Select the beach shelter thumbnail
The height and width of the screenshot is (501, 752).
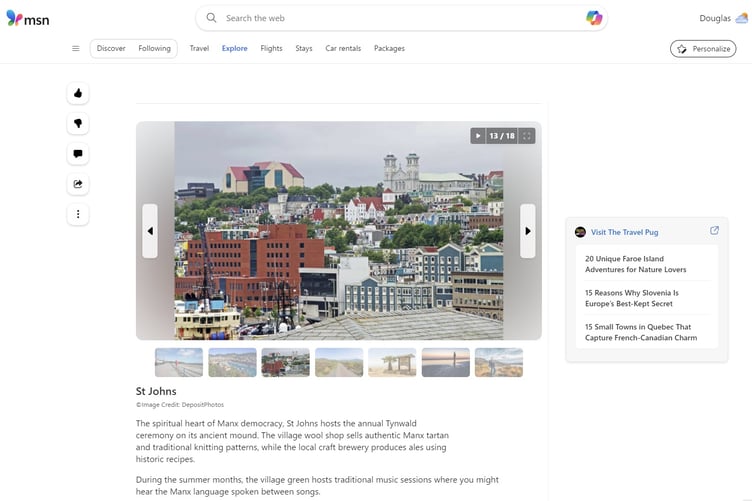click(392, 362)
